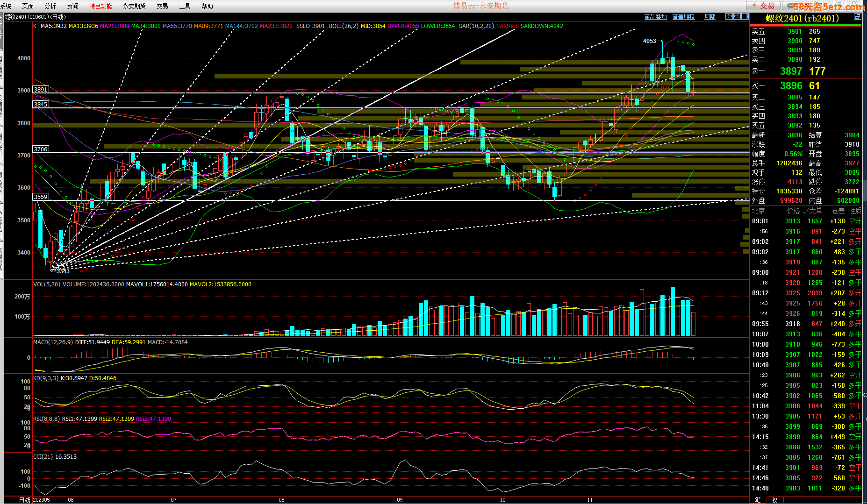Image resolution: width=867 pixels, height=504 pixels.
Task: Select the MA89:3771 indicator label
Action: click(x=208, y=26)
